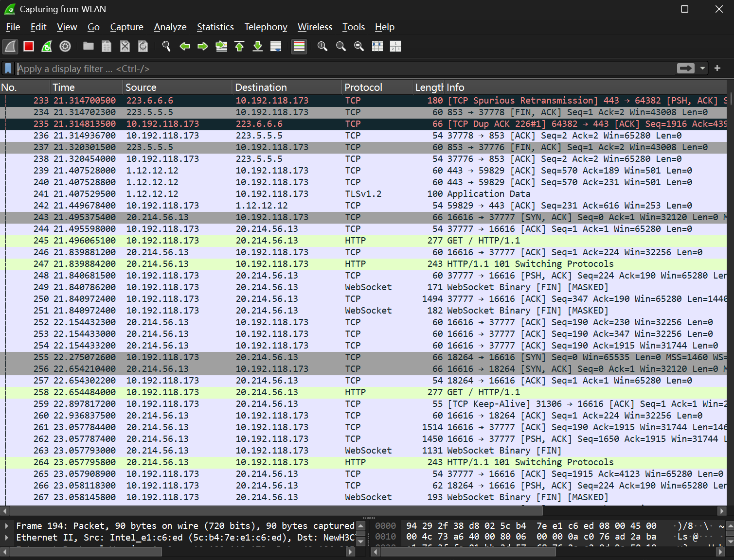The width and height of the screenshot is (734, 560).
Task: Stop the running packet capture
Action: 29,46
